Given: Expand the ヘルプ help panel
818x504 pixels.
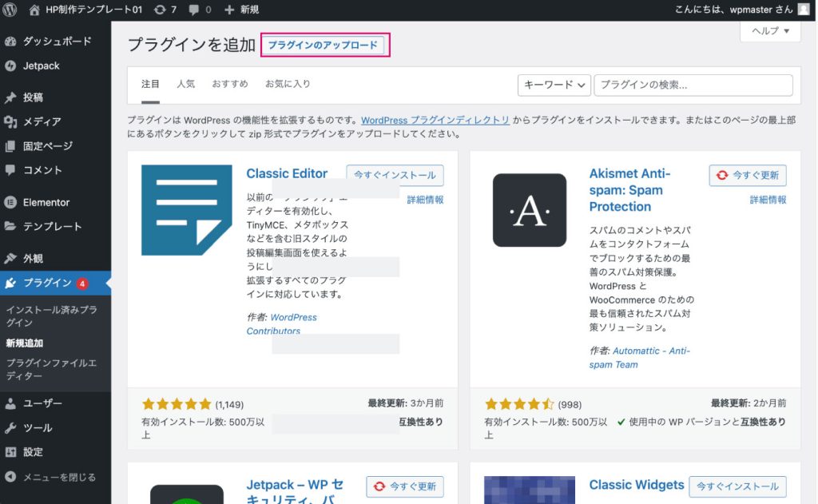Looking at the screenshot, I should [x=770, y=31].
